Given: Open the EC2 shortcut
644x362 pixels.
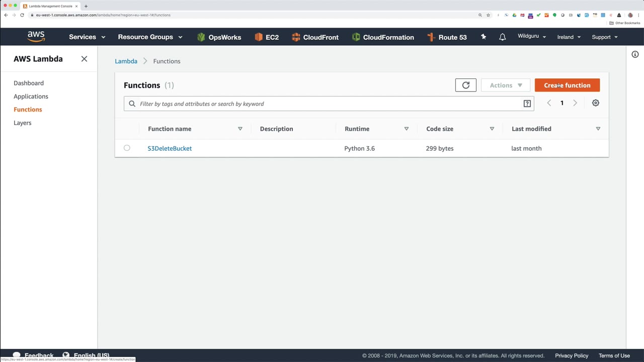Looking at the screenshot, I should coord(267,37).
